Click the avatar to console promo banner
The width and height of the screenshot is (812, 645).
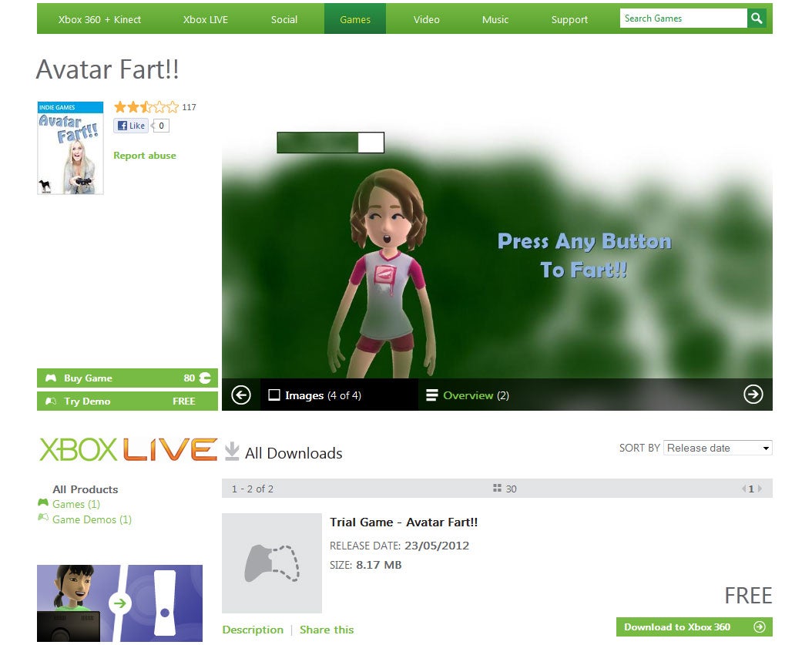point(119,603)
